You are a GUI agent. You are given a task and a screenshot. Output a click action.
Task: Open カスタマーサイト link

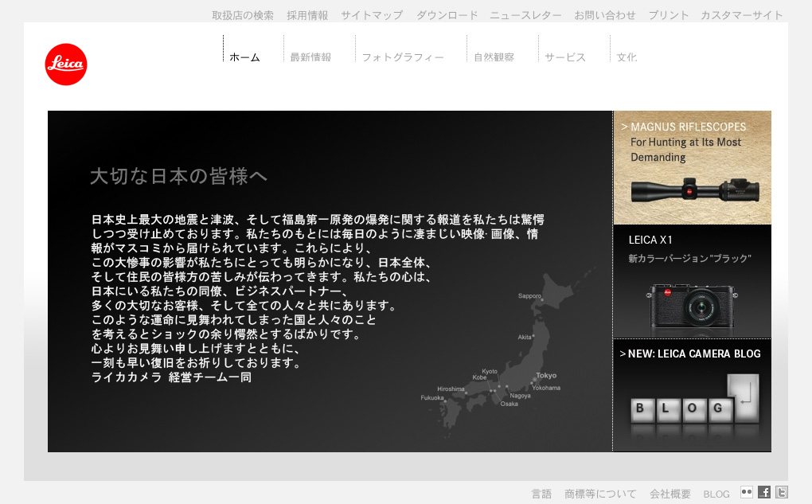tap(742, 16)
